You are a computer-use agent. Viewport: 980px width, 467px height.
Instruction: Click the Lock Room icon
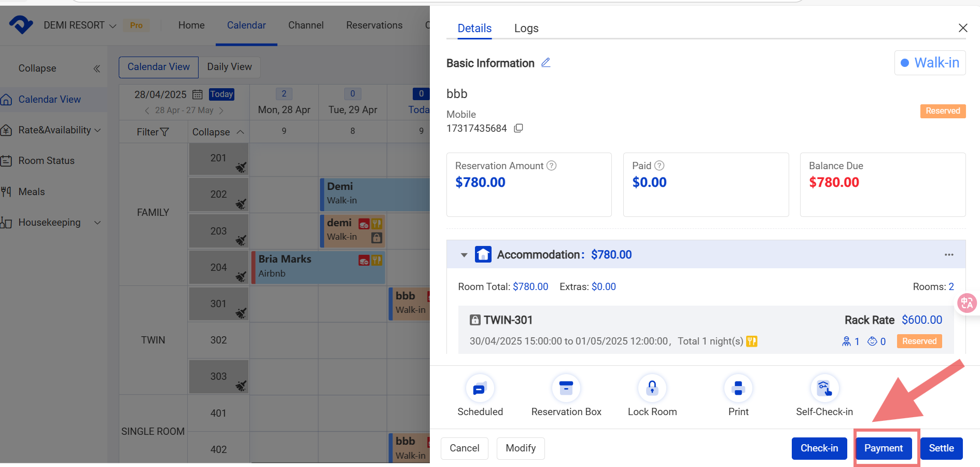pyautogui.click(x=652, y=389)
